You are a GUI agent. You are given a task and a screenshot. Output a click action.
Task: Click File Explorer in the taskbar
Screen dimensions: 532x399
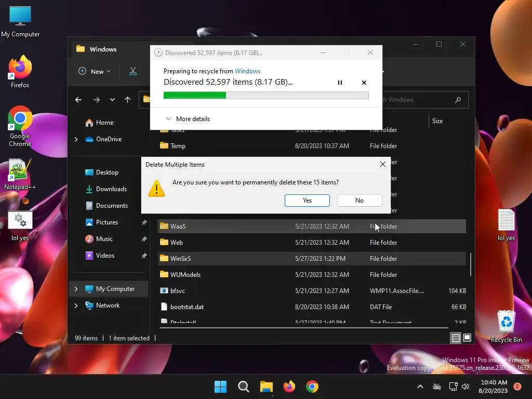267,387
